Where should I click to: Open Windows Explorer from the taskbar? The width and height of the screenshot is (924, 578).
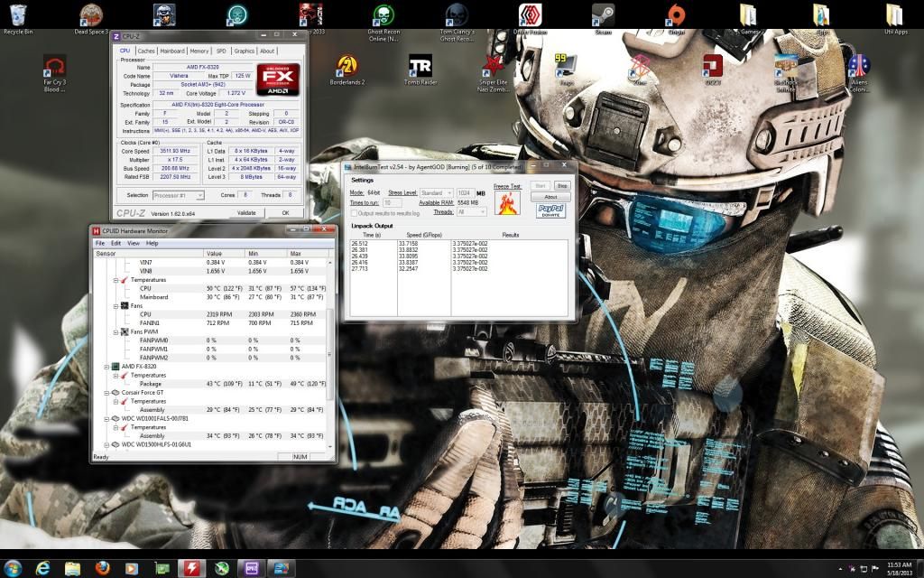point(72,569)
